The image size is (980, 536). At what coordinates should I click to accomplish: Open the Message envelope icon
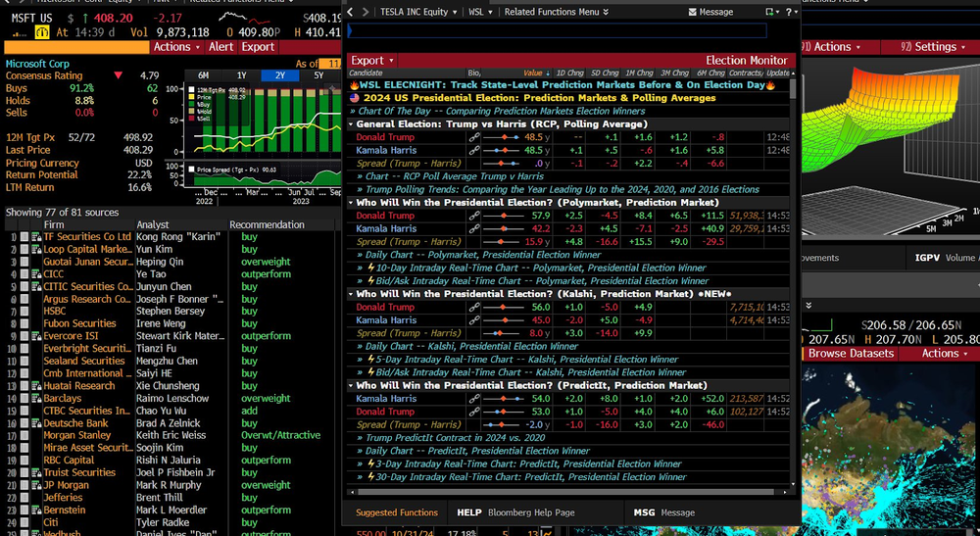point(693,12)
